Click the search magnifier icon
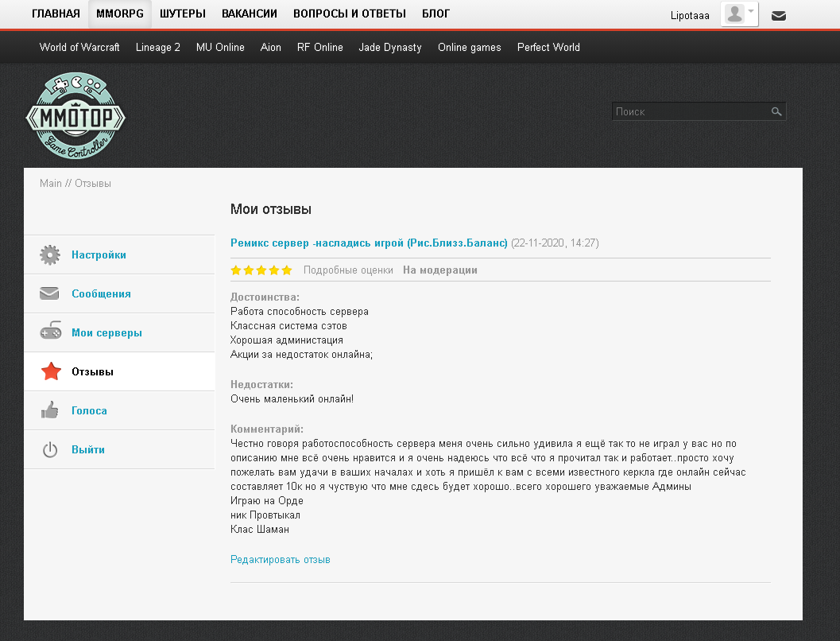The width and height of the screenshot is (840, 641). [x=776, y=112]
